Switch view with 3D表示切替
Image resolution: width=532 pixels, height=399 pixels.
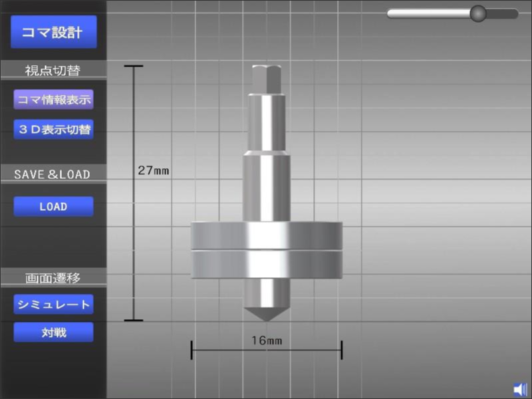pyautogui.click(x=54, y=129)
